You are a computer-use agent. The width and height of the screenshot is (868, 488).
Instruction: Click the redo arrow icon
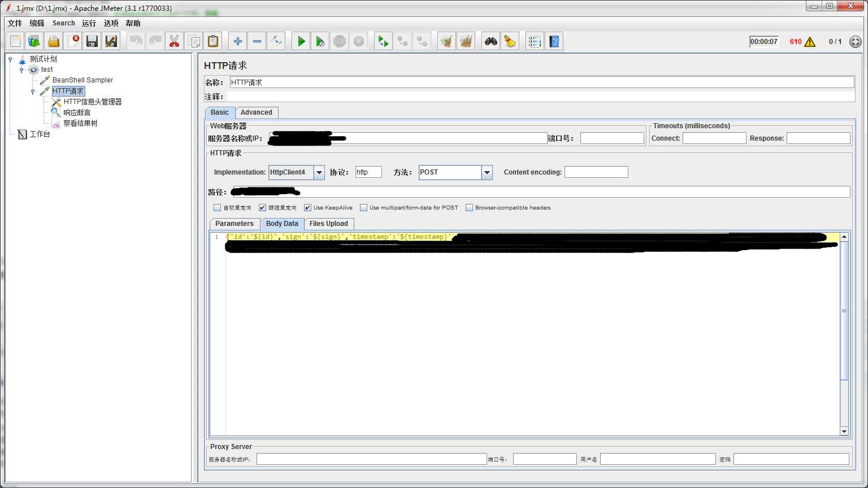[x=155, y=41]
